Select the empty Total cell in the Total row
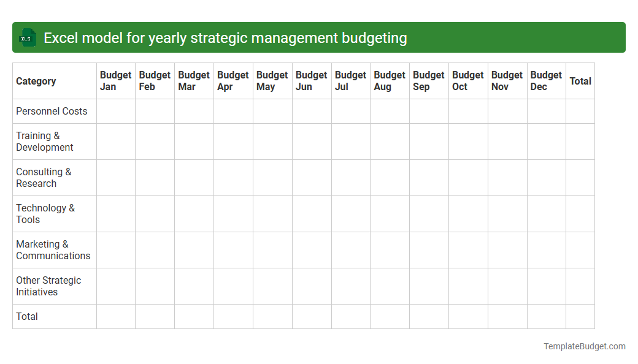The image size is (638, 364). (580, 316)
